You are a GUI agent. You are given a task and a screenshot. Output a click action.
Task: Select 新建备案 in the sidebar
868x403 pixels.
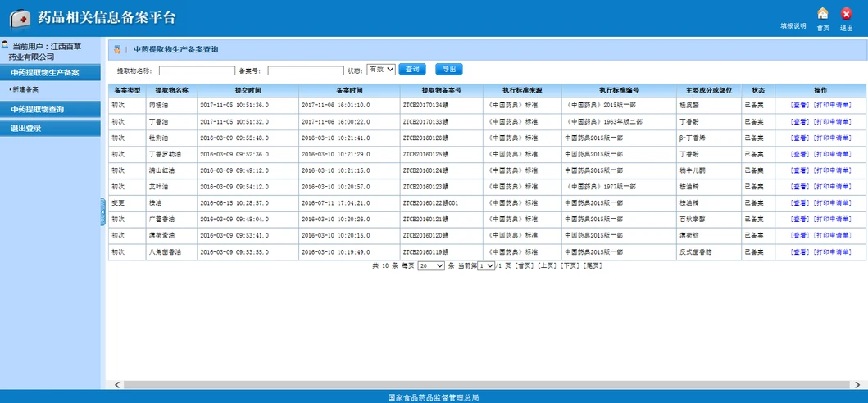tap(25, 88)
